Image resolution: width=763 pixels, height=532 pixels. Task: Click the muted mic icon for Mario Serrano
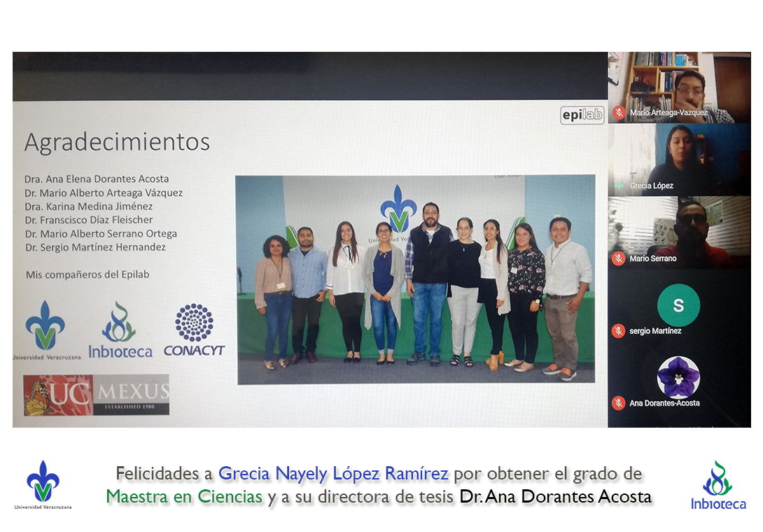618,258
